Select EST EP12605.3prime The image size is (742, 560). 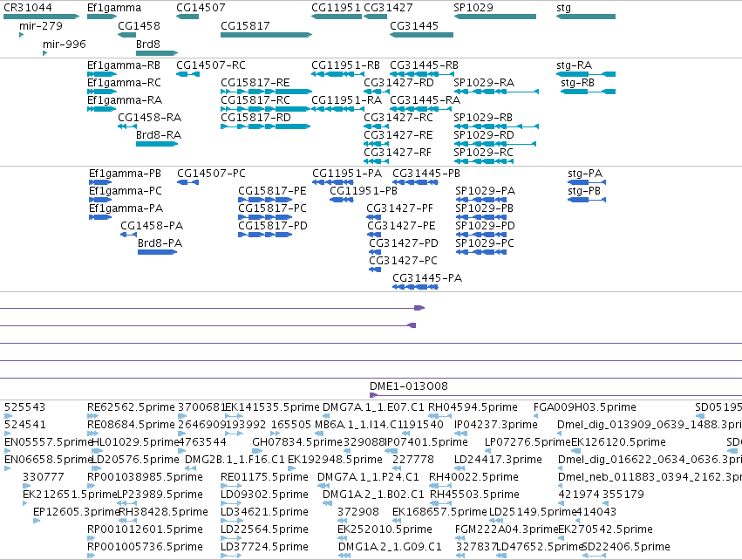point(75,512)
